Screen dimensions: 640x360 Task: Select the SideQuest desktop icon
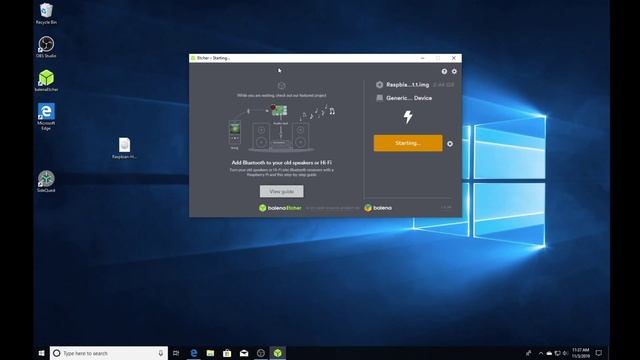(46, 182)
